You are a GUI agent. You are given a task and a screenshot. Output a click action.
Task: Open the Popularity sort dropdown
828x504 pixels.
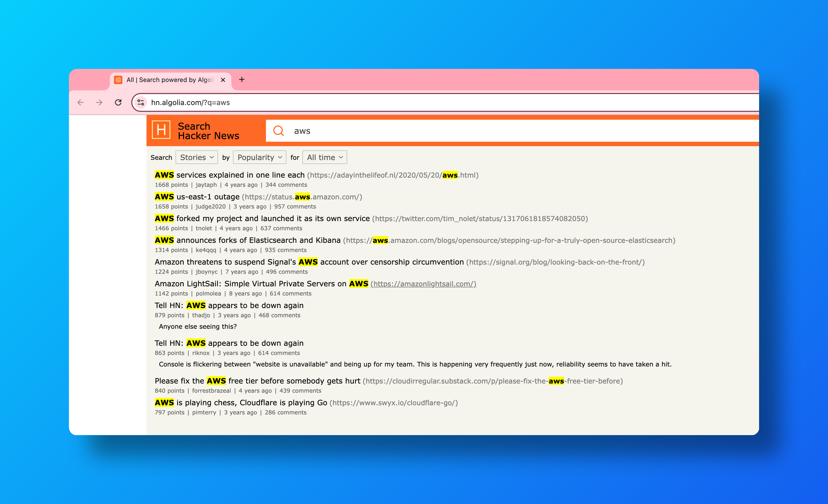pos(259,157)
